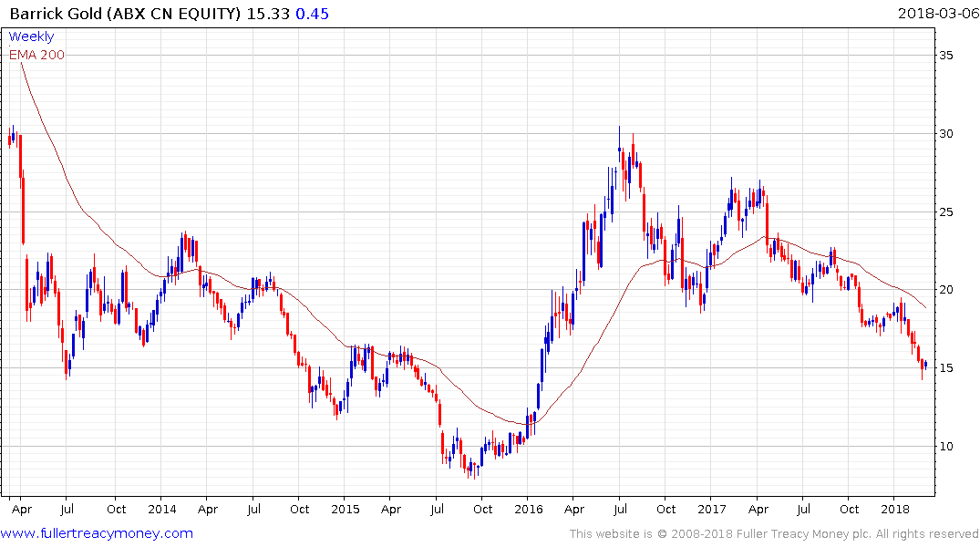Click the Weekly label
Viewport: 980px width, 547px height.
point(31,36)
